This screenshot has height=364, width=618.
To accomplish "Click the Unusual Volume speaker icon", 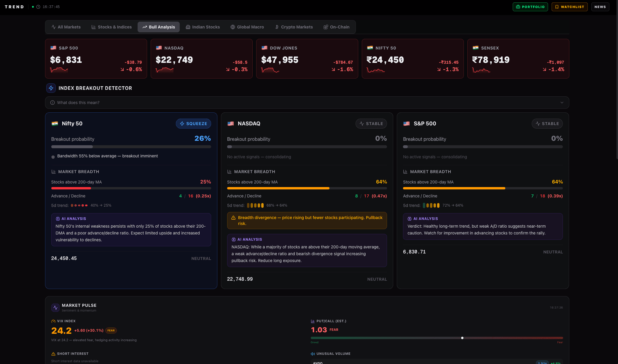I will pos(312,353).
